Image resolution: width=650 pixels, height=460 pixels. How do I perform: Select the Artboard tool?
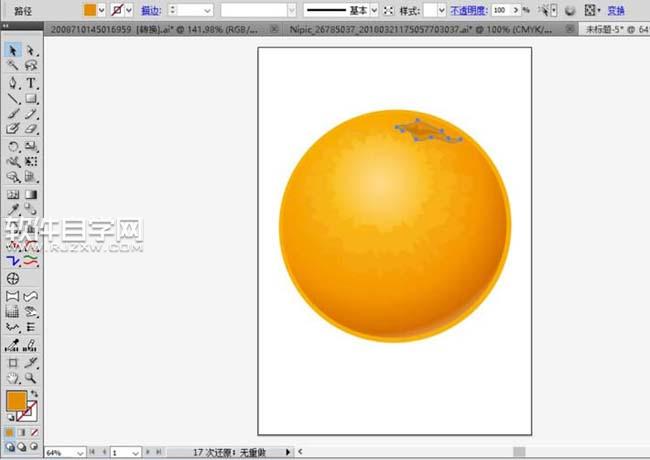pos(12,363)
